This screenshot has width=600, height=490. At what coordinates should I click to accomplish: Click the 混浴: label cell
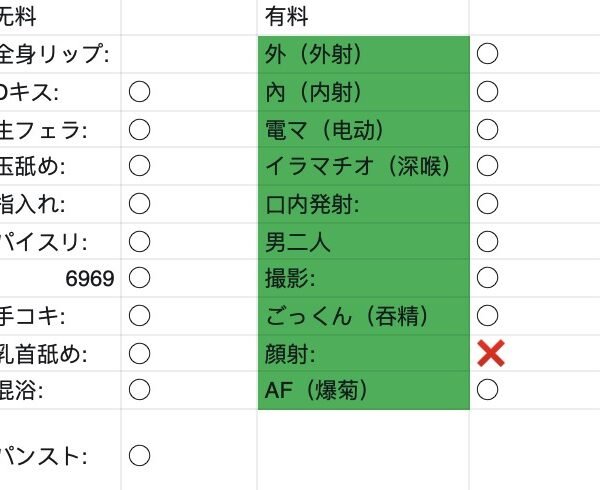coord(60,389)
